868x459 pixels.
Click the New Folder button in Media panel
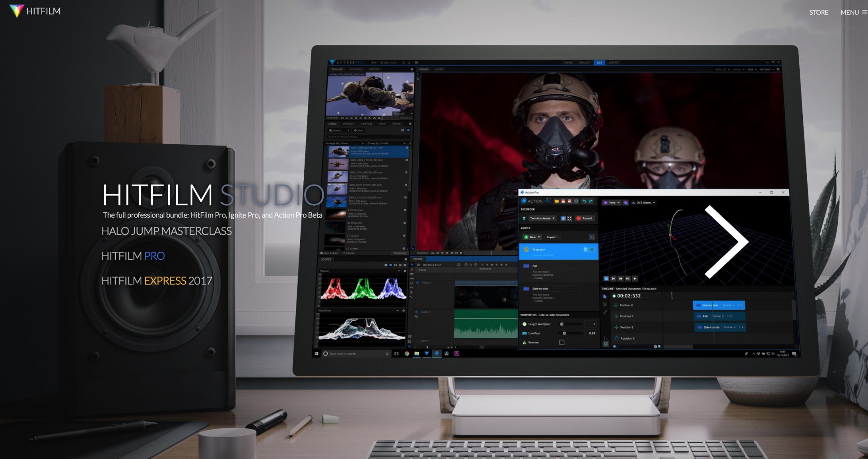pos(330,253)
